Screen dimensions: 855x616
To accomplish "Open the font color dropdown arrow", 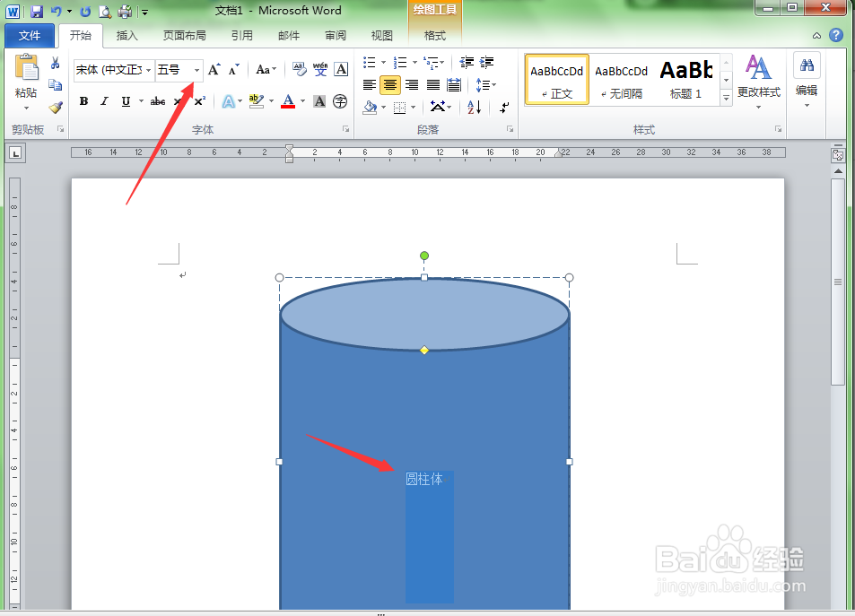I will pyautogui.click(x=302, y=101).
